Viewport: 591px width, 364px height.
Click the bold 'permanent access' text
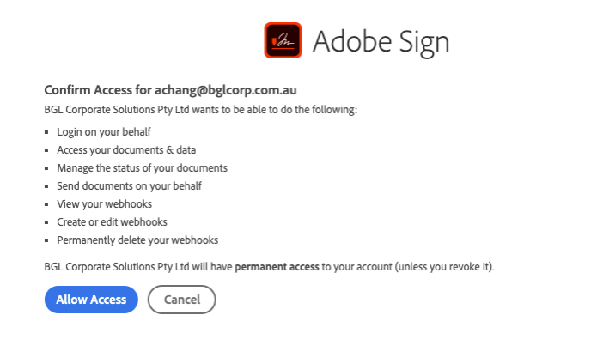pyautogui.click(x=276, y=267)
